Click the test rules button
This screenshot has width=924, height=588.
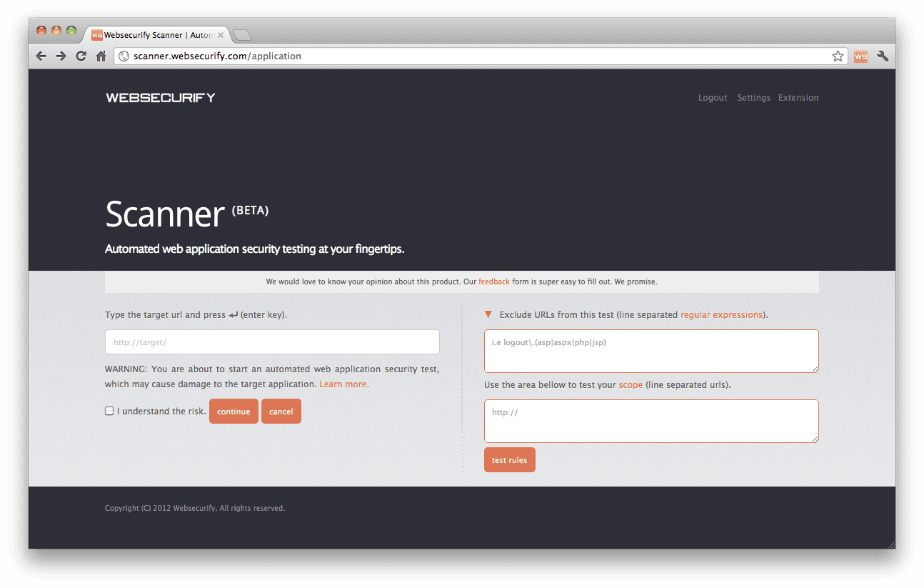(509, 460)
